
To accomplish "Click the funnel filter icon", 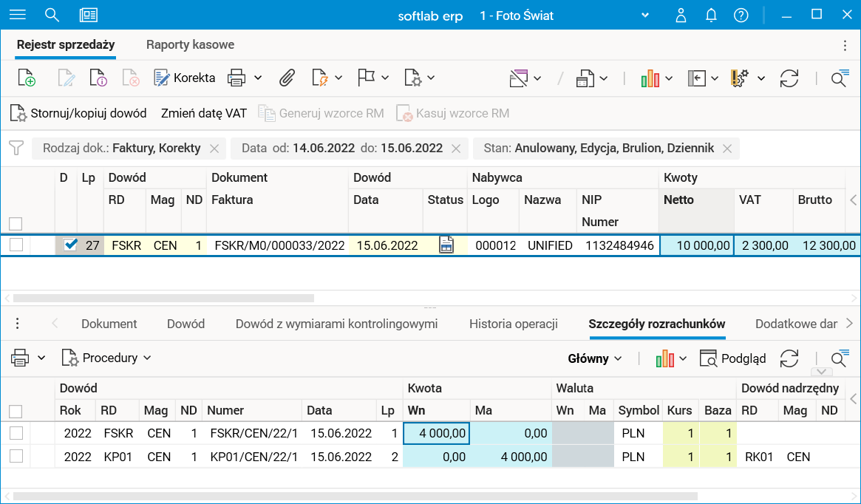I will (16, 148).
